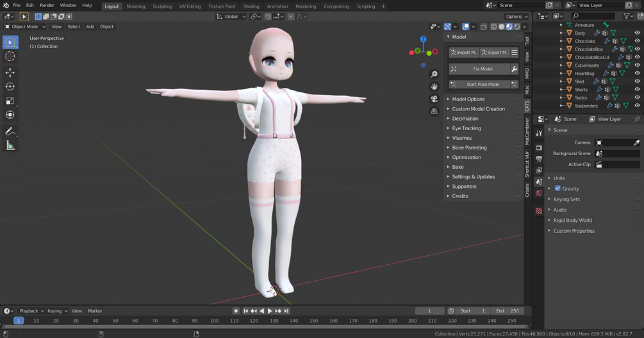Select the Rotate tool

pos(10,87)
